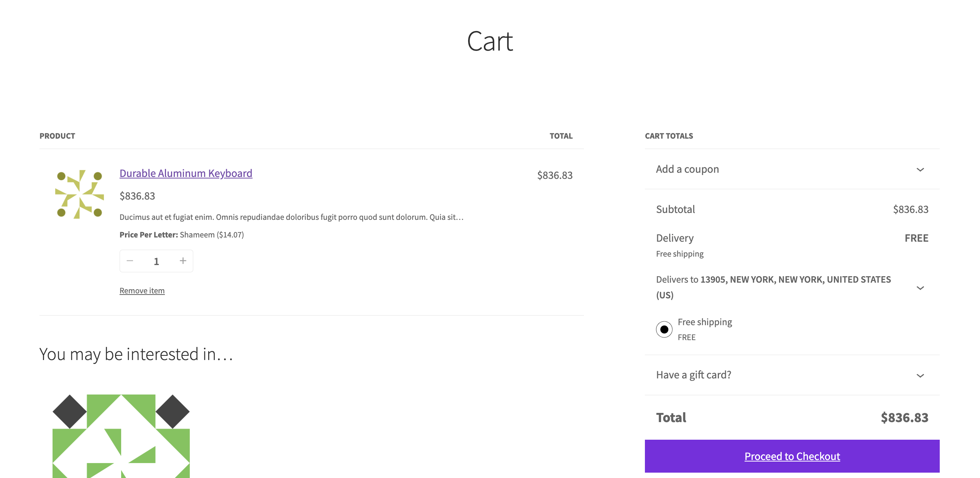Image resolution: width=980 pixels, height=478 pixels.
Task: Click the quantity input field showing 1
Action: tap(156, 261)
